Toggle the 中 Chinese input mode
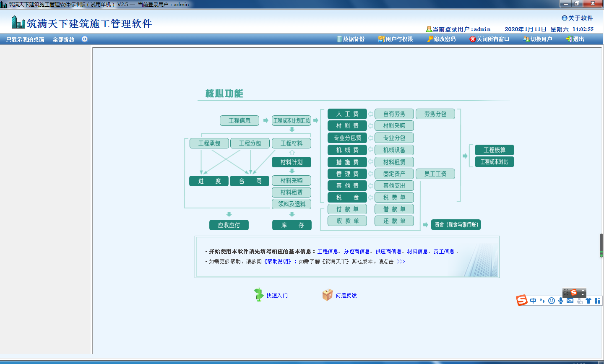Image resolution: width=604 pixels, height=364 pixels. pyautogui.click(x=533, y=301)
